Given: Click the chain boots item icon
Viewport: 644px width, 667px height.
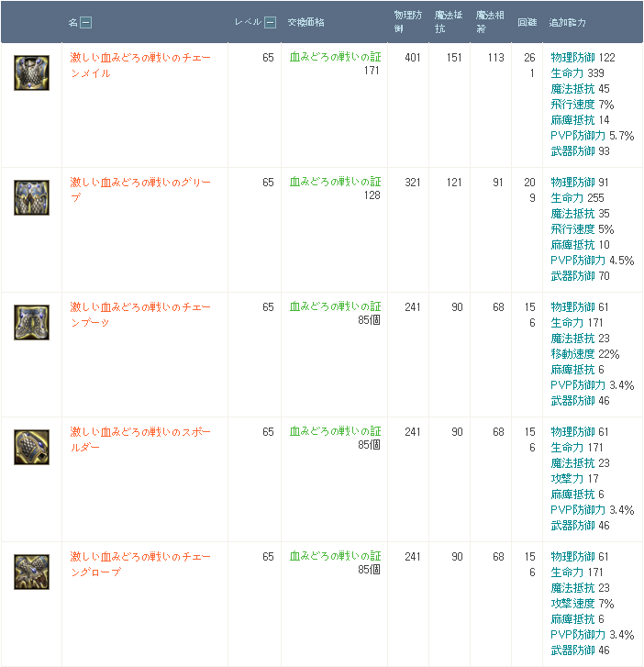Looking at the screenshot, I should [x=31, y=322].
